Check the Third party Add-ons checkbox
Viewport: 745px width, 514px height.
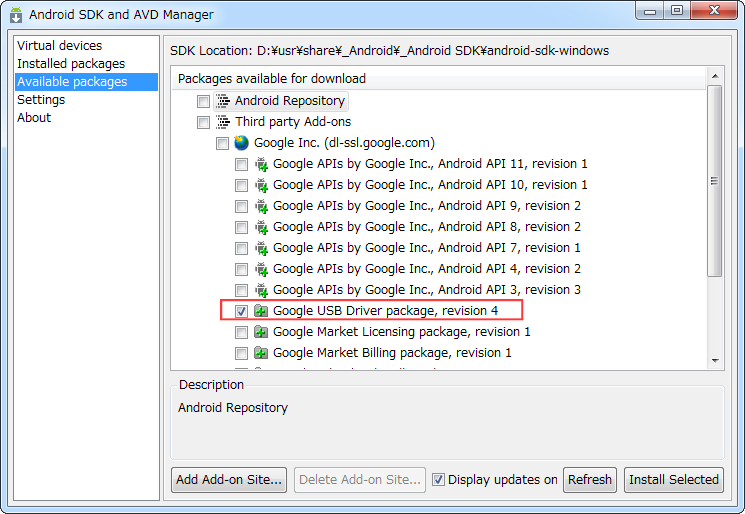click(x=203, y=122)
